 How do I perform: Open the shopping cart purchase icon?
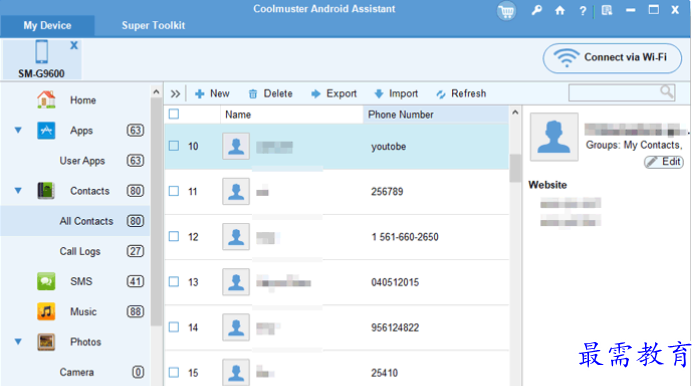pos(507,11)
